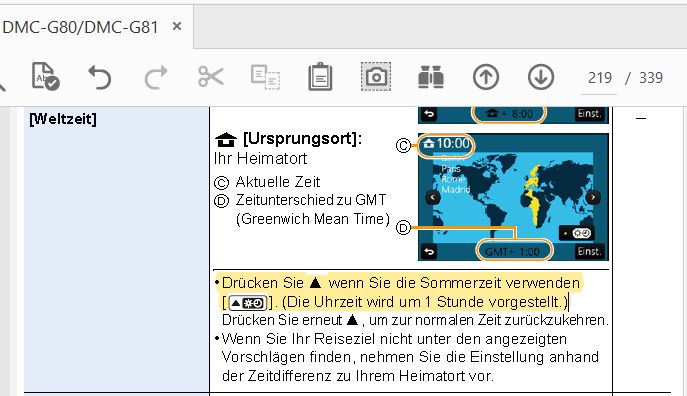Image resolution: width=687 pixels, height=396 pixels.
Task: Click the [Ursprungsort]: heading text
Action: click(x=302, y=139)
